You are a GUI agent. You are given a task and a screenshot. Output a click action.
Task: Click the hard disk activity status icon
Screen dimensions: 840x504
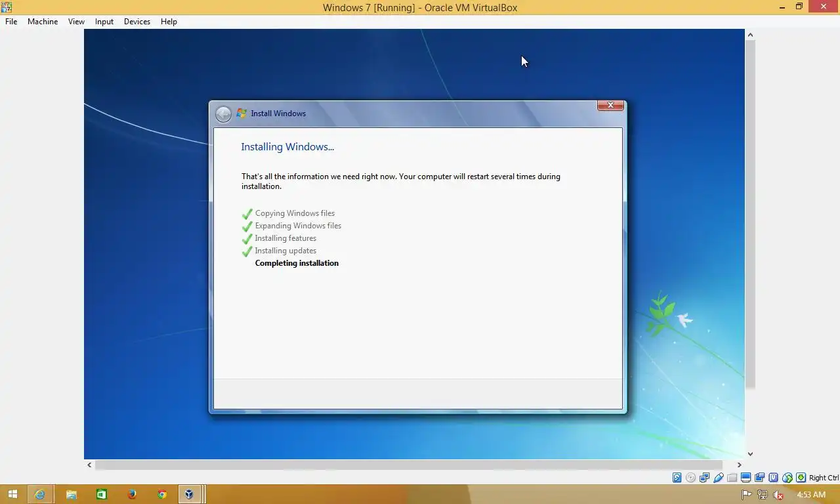pyautogui.click(x=677, y=478)
